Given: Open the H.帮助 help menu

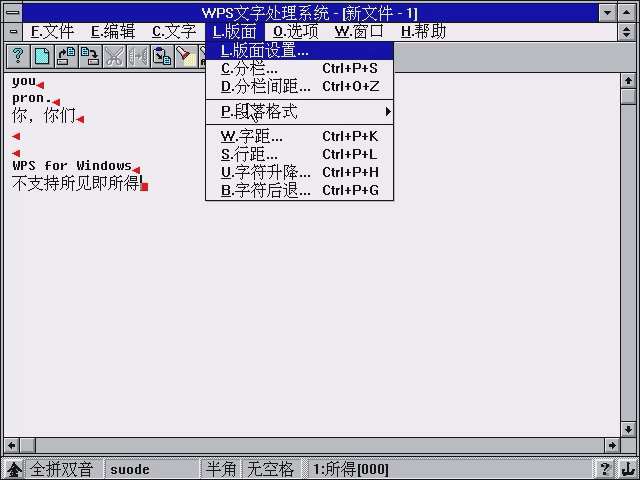Looking at the screenshot, I should coord(423,31).
